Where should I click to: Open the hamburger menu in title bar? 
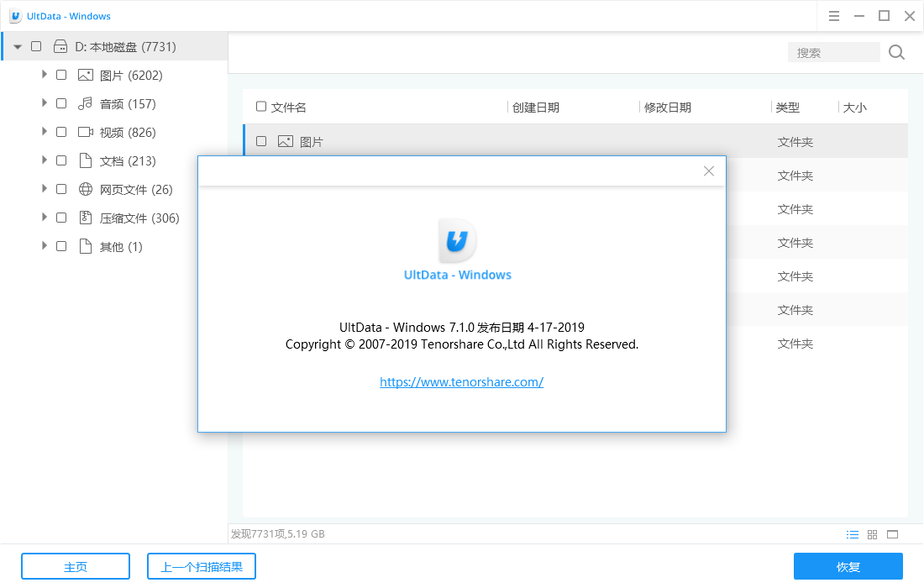pyautogui.click(x=834, y=16)
